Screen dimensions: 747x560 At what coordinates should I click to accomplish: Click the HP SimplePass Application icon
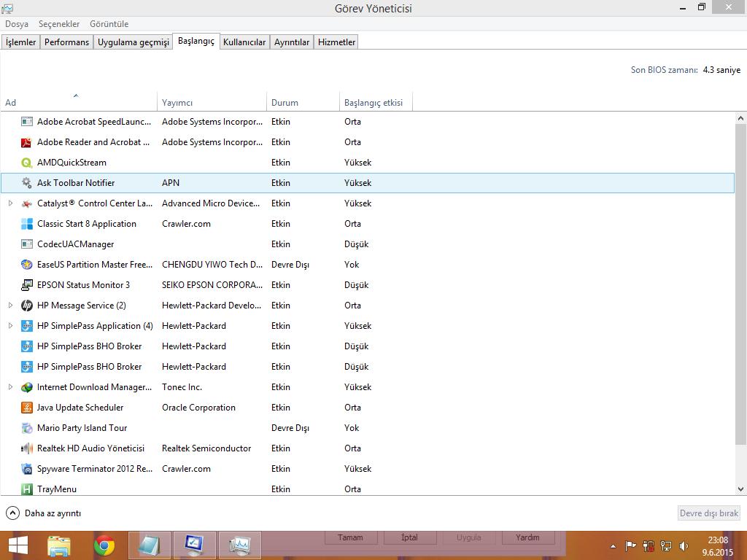[27, 326]
